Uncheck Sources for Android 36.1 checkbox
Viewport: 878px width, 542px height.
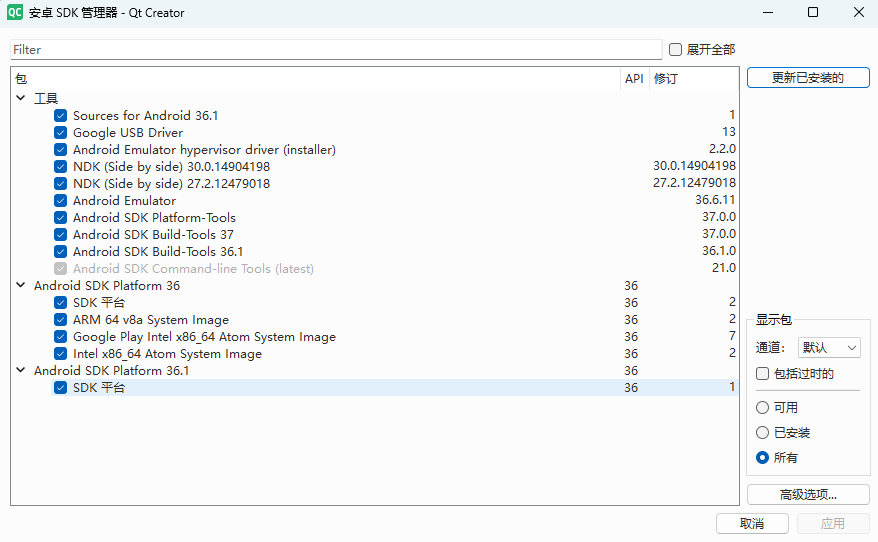[60, 116]
